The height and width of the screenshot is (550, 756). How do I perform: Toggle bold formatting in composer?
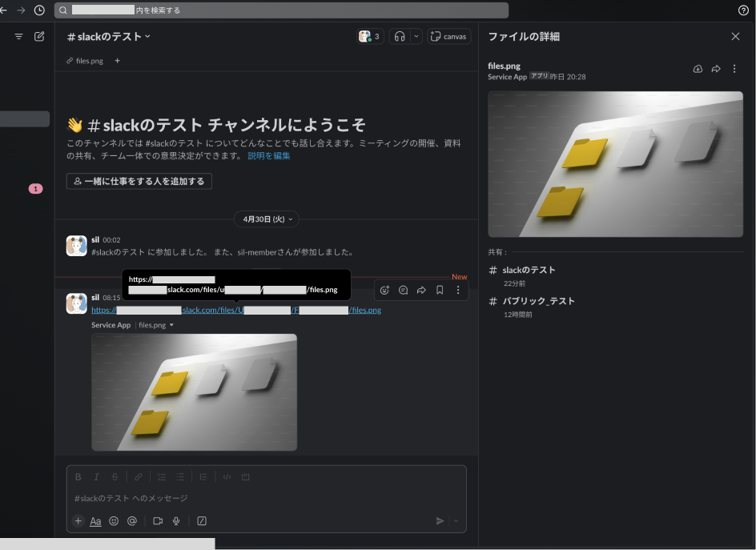(78, 477)
